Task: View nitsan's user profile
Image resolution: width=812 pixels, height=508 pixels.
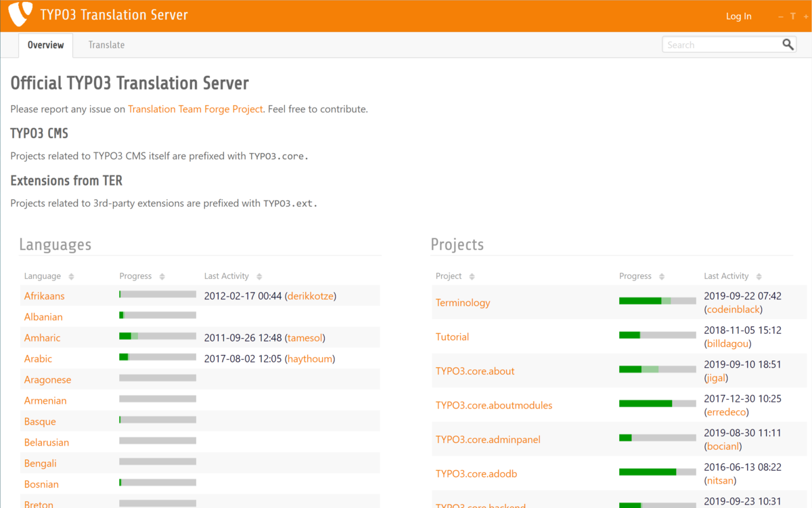Action: pos(720,481)
